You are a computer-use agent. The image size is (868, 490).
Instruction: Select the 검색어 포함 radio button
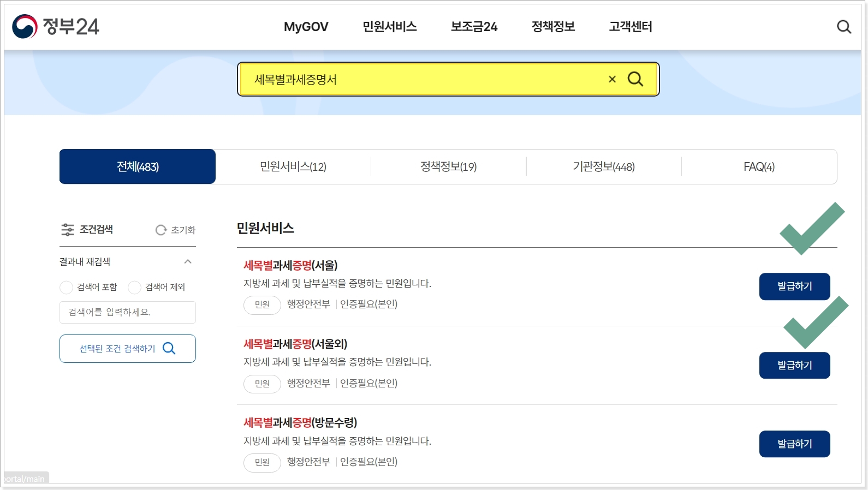click(66, 287)
